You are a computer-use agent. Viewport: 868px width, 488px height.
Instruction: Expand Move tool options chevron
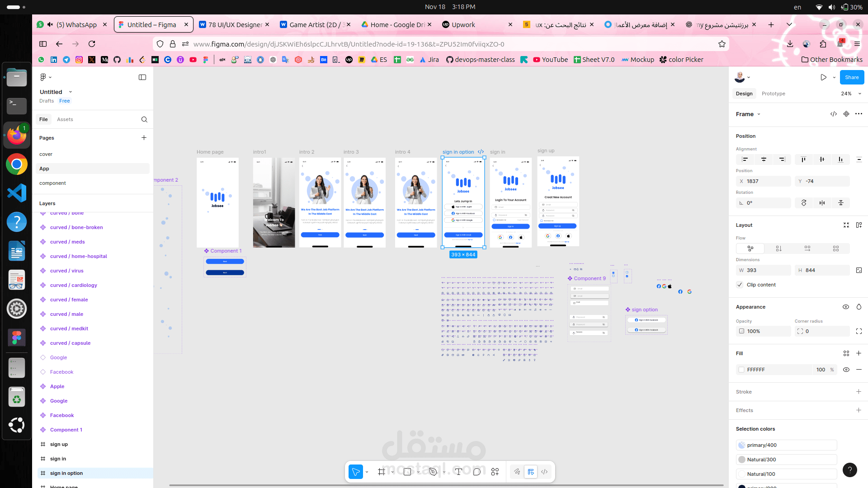click(367, 472)
